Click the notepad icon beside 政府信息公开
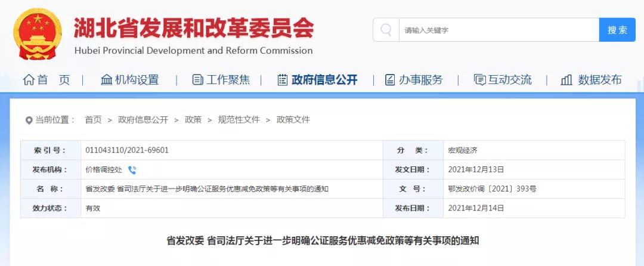The image size is (644, 266). pos(283,80)
